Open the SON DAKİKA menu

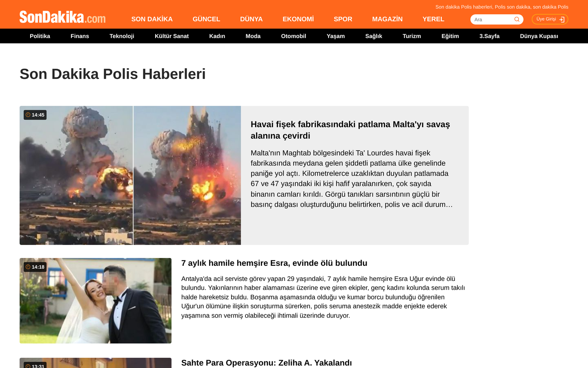click(x=152, y=19)
